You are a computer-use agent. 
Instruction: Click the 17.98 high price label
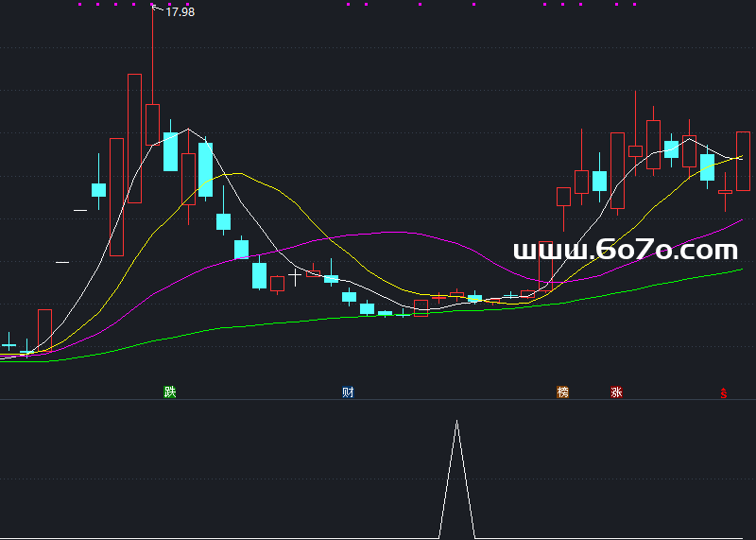coord(180,12)
